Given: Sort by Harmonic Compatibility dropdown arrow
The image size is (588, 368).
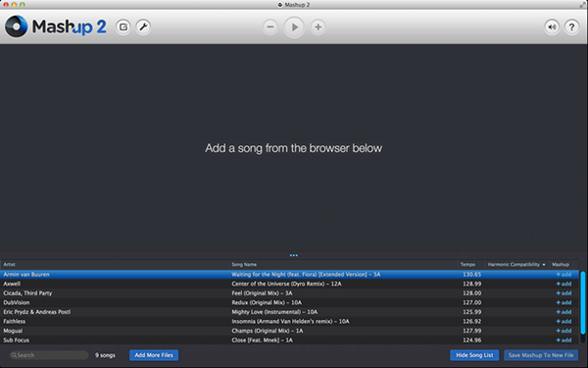Looking at the screenshot, I should click(544, 265).
